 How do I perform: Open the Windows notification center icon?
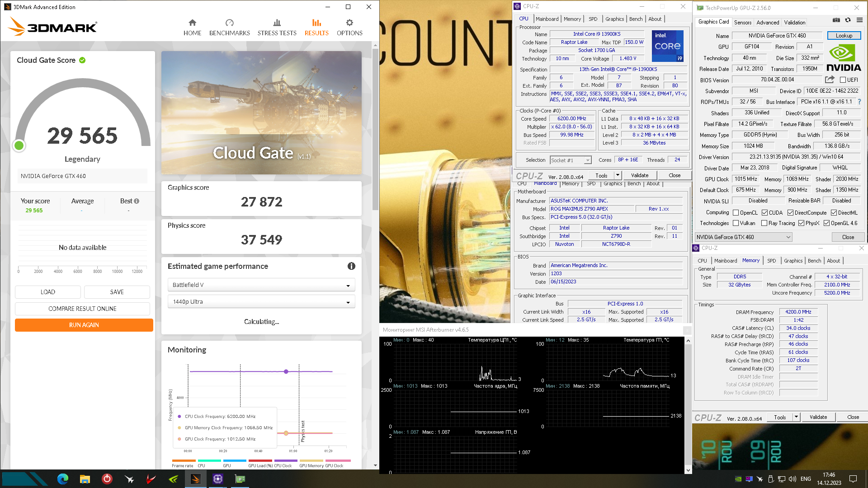[853, 479]
